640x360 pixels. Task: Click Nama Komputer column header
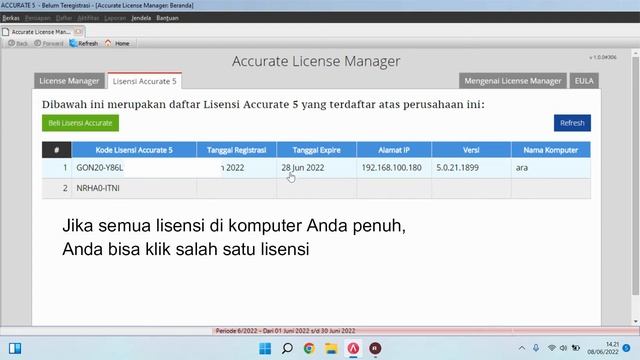551,150
